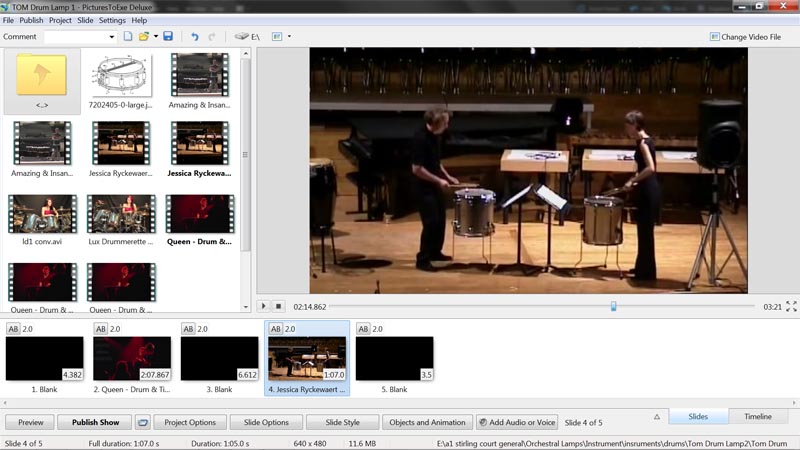Select slide 3 Blank in slide list
This screenshot has width=800, height=450.
point(219,359)
